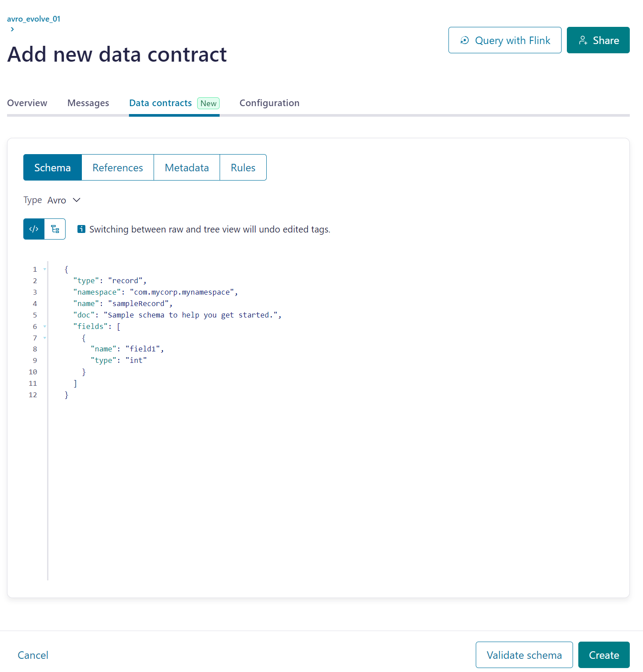Click the breadcrumb chevron under avro_evolve_01
Screen dimensions: 643x672
tap(12, 29)
